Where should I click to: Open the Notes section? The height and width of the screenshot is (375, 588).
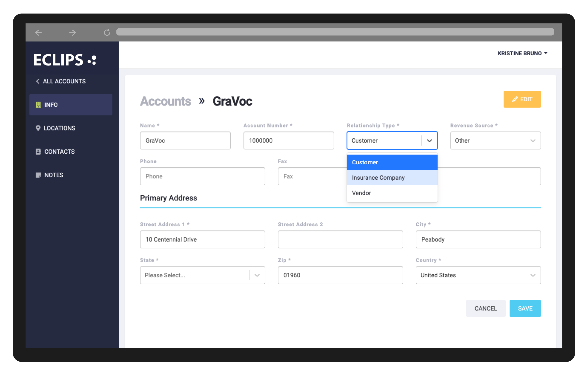click(x=71, y=175)
